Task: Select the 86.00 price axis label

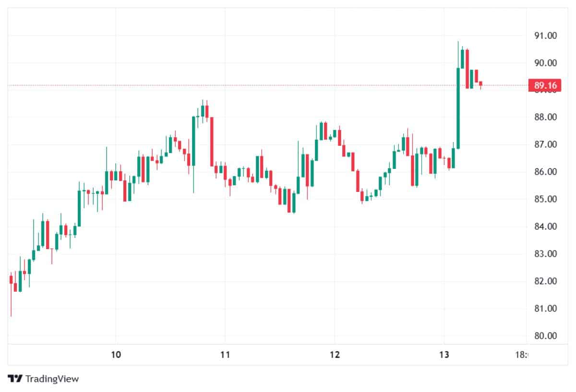Action: pyautogui.click(x=546, y=172)
